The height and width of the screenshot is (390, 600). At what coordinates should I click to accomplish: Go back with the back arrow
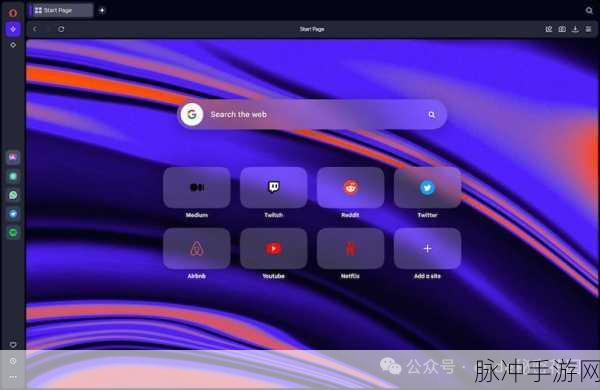click(x=36, y=29)
